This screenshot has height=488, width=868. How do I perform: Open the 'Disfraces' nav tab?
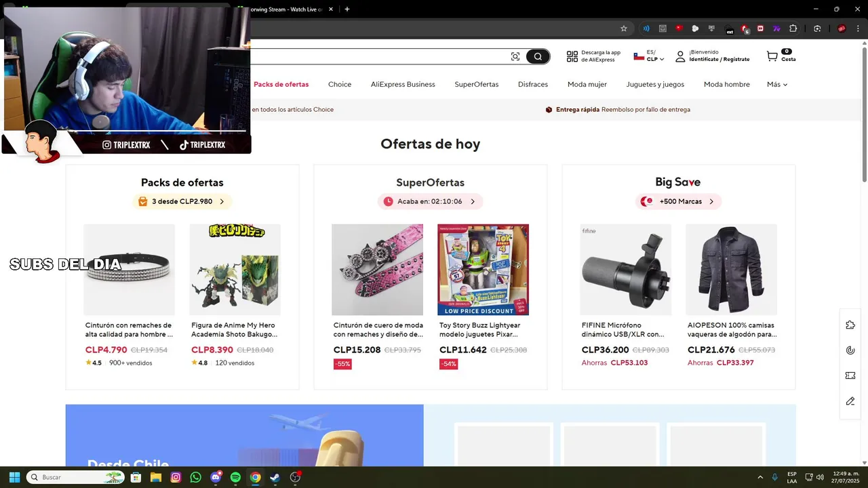tap(533, 84)
